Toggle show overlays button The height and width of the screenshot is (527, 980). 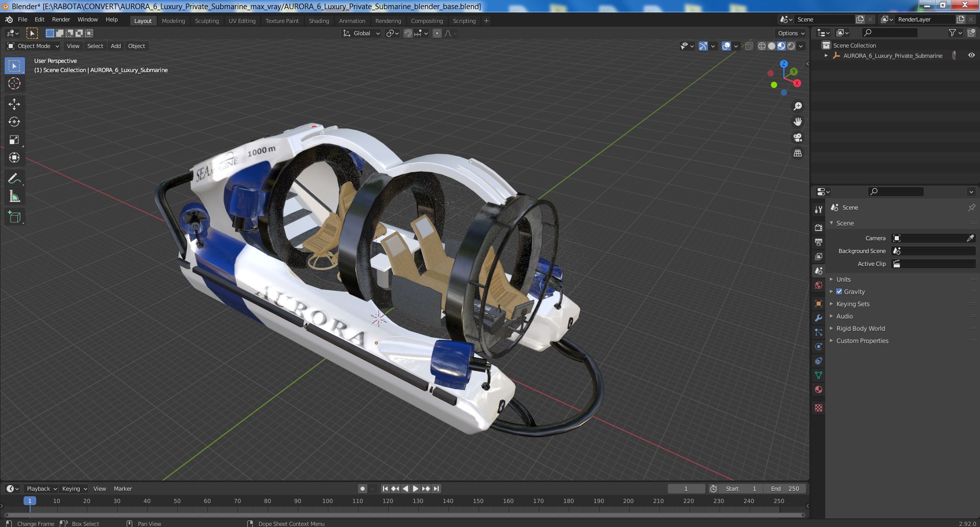coord(726,46)
